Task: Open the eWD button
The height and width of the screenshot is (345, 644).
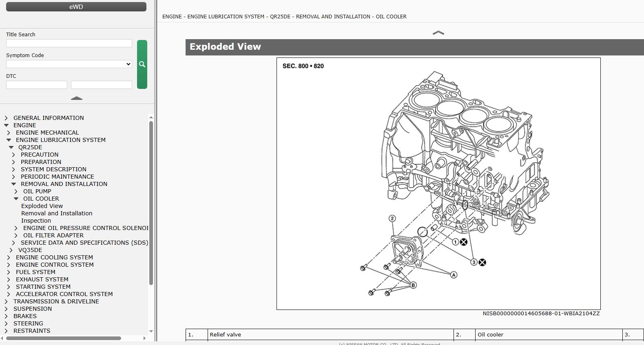Action: (x=76, y=7)
